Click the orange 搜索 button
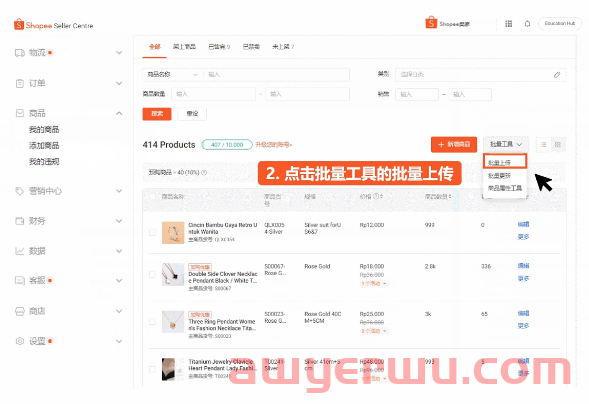The height and width of the screenshot is (404, 589). 157,114
